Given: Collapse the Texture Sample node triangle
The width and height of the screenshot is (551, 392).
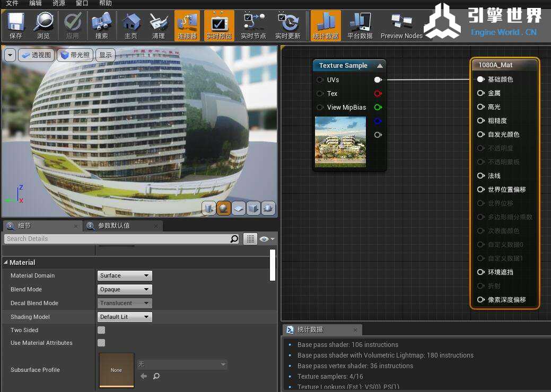Looking at the screenshot, I should 380,66.
